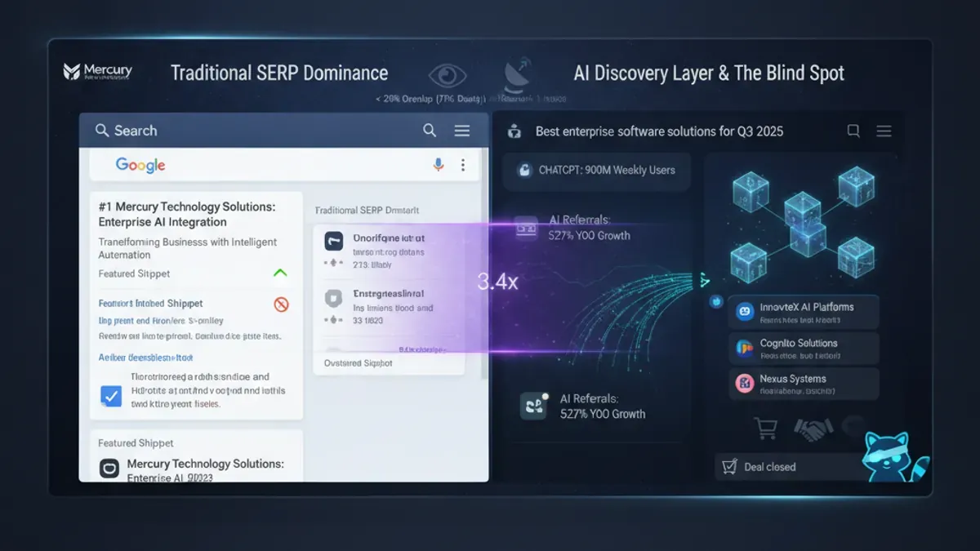Open the hamburger menu in AI panel header
Viewport: 980px width, 551px height.
click(x=883, y=131)
